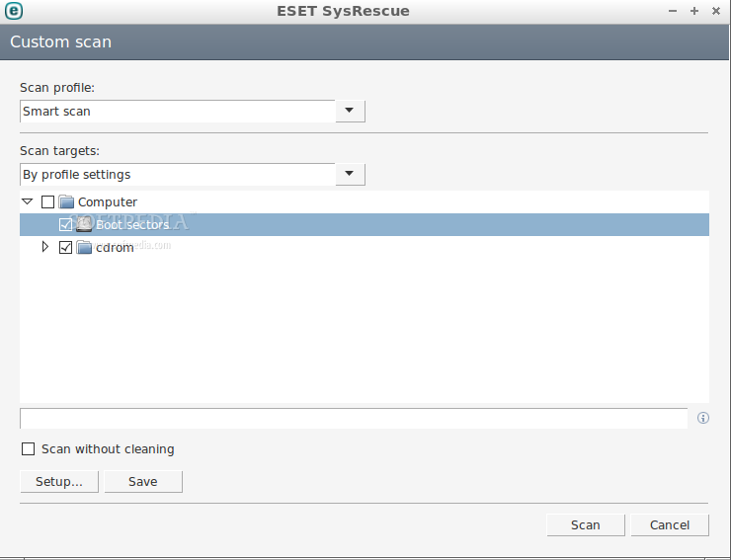731x560 pixels.
Task: Click the info icon beside the path field
Action: 703,418
